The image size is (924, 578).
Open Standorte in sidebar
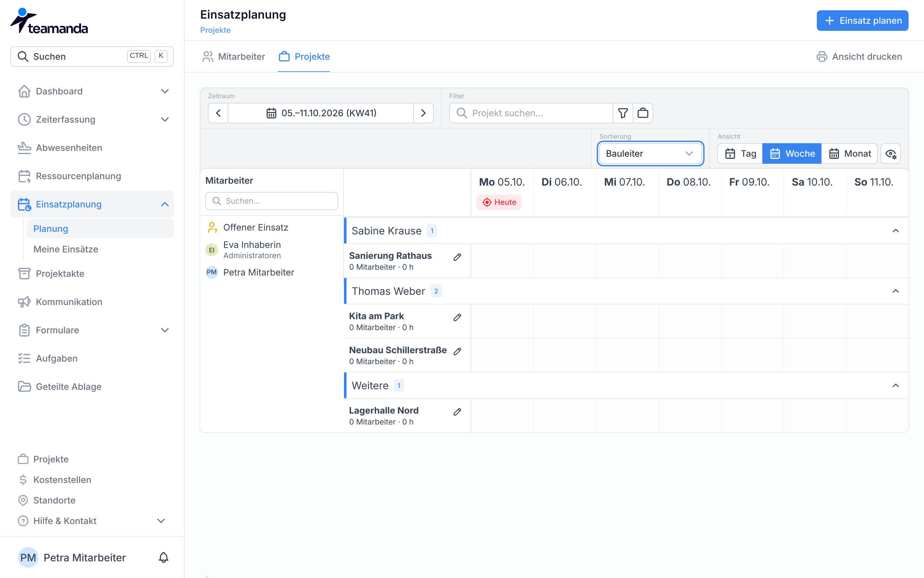pos(92,500)
